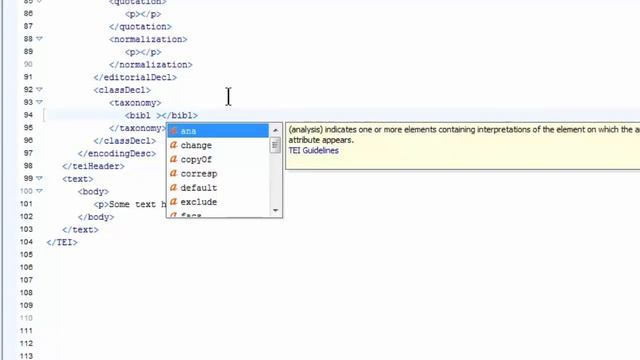Click the </body> closing tag on line 102
Image resolution: width=640 pixels, height=360 pixels.
(96, 217)
